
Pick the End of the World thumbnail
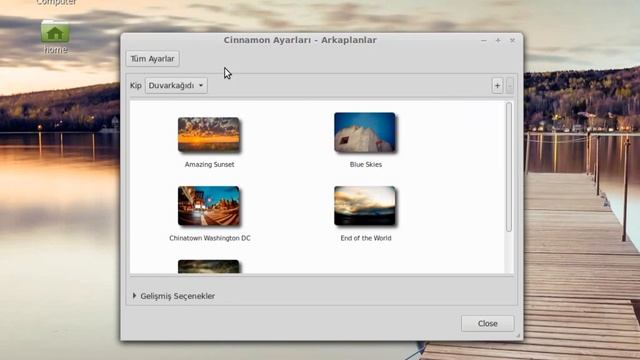(365, 206)
